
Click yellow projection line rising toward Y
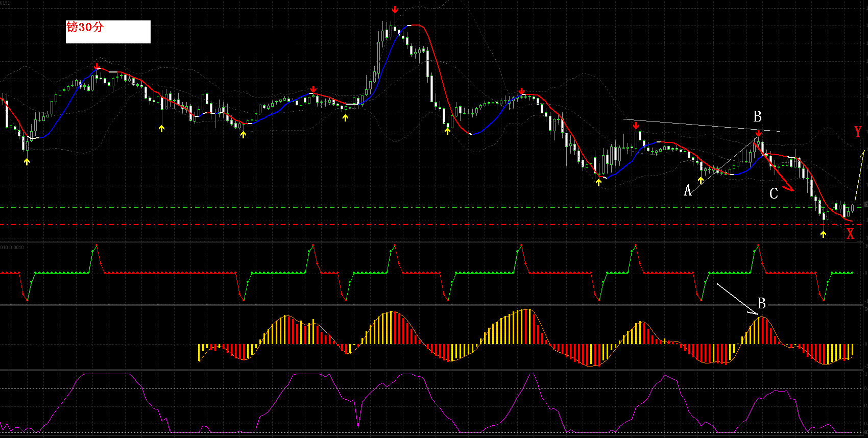[x=859, y=175]
